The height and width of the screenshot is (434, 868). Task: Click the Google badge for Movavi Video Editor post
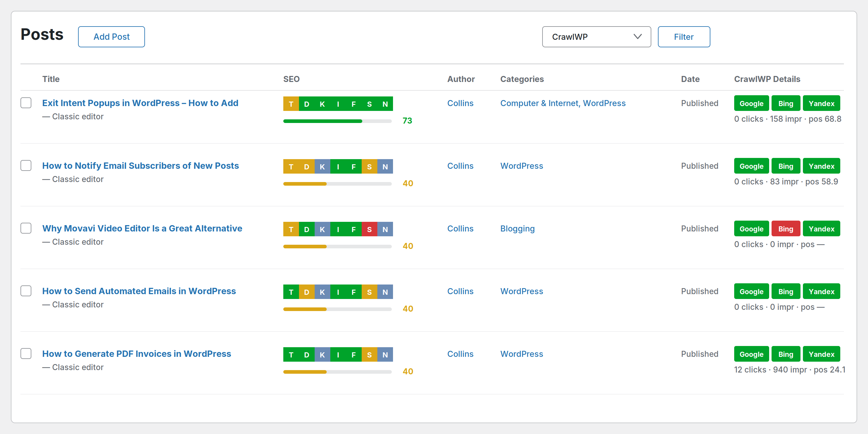tap(751, 229)
